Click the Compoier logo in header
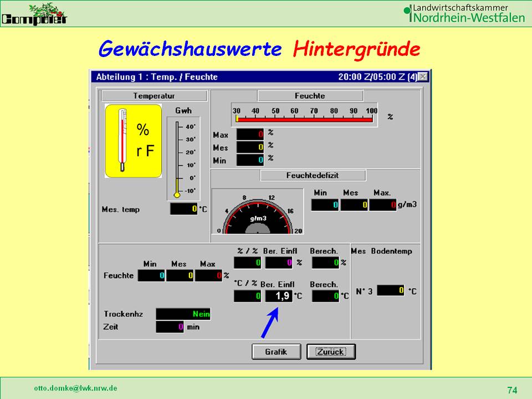 pos(34,14)
